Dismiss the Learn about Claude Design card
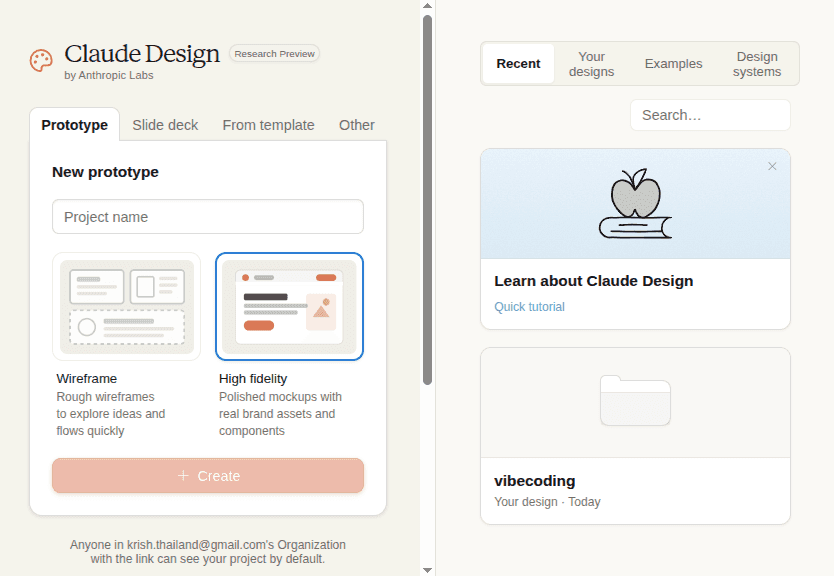 (772, 166)
